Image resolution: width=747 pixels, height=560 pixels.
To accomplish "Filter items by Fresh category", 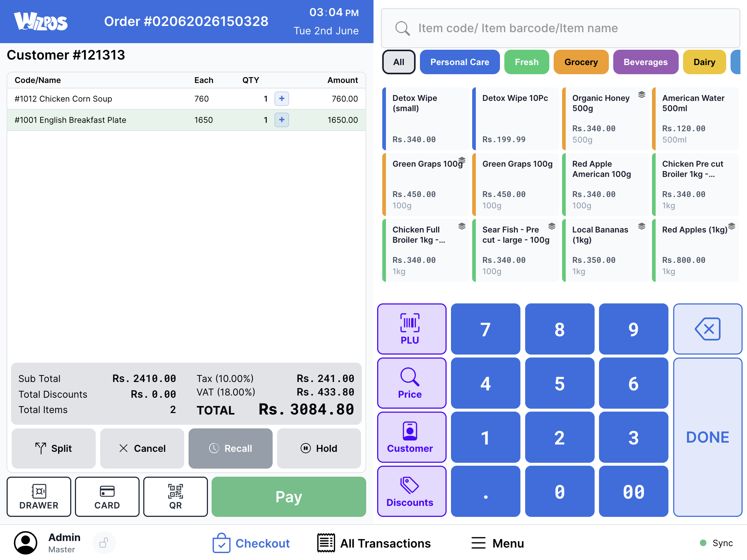I will pyautogui.click(x=527, y=62).
